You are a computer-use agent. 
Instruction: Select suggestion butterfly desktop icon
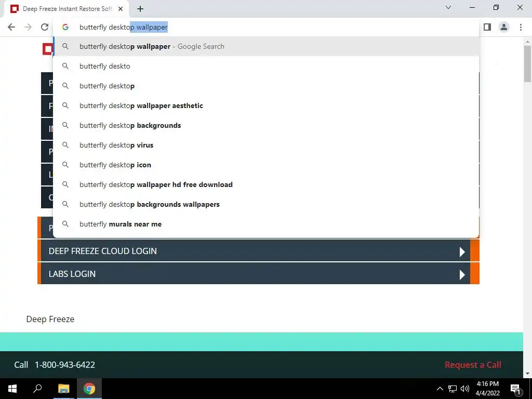[267, 165]
